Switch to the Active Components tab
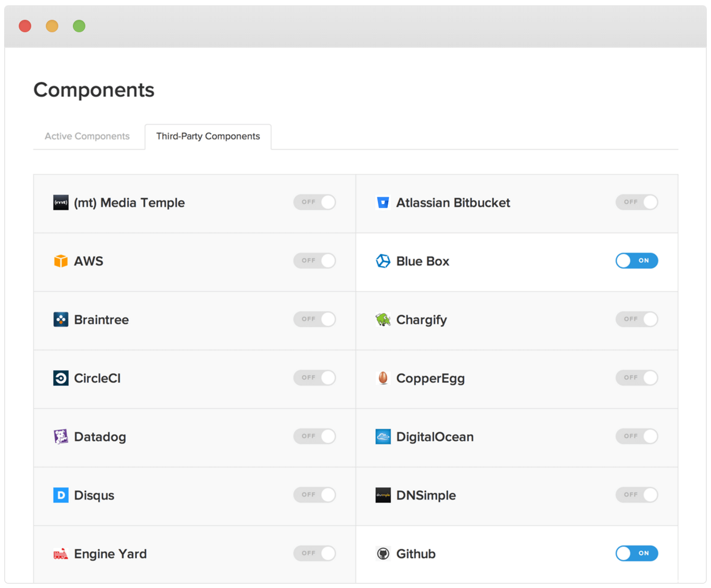711x588 pixels. [x=87, y=136]
